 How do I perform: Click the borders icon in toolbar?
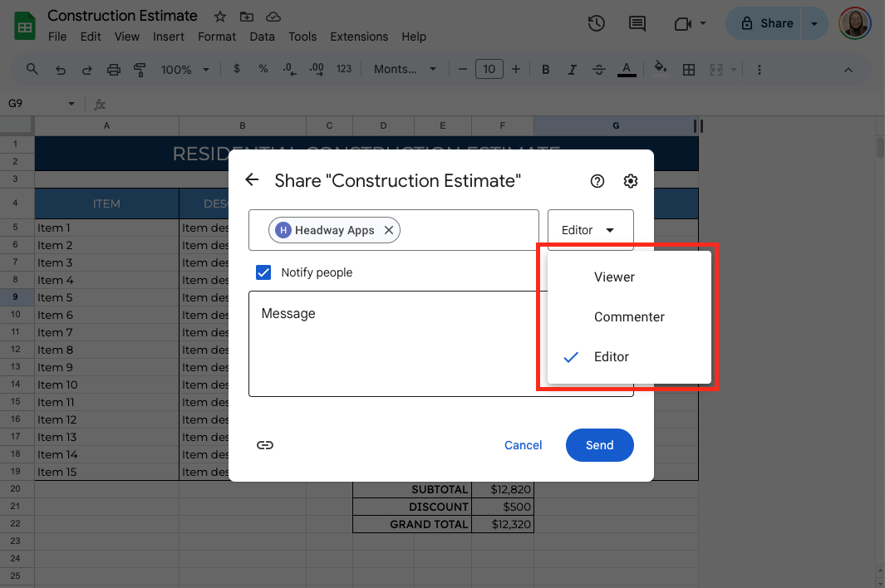688,70
